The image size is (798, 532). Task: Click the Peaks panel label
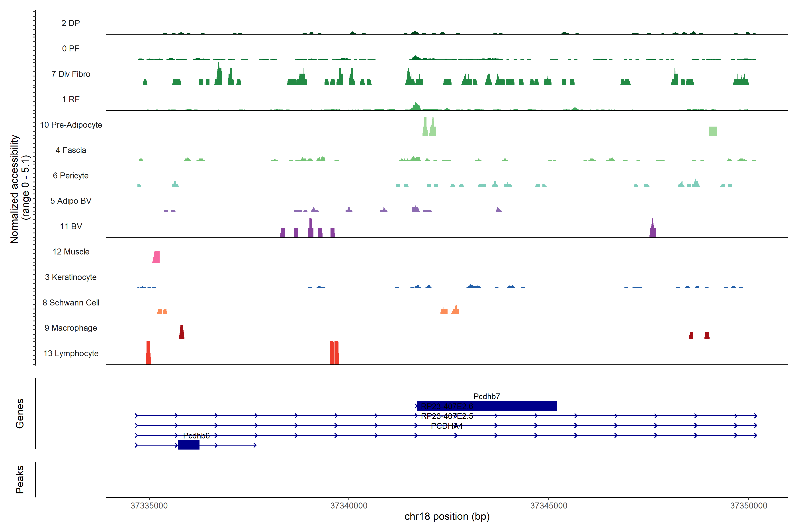pyautogui.click(x=20, y=479)
